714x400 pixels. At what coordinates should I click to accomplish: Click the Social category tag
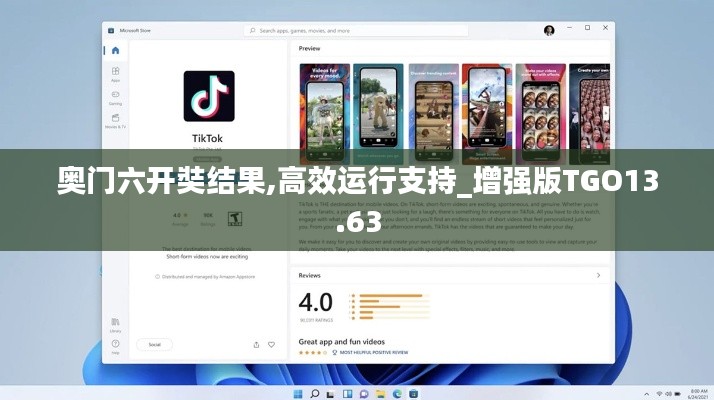(x=154, y=344)
